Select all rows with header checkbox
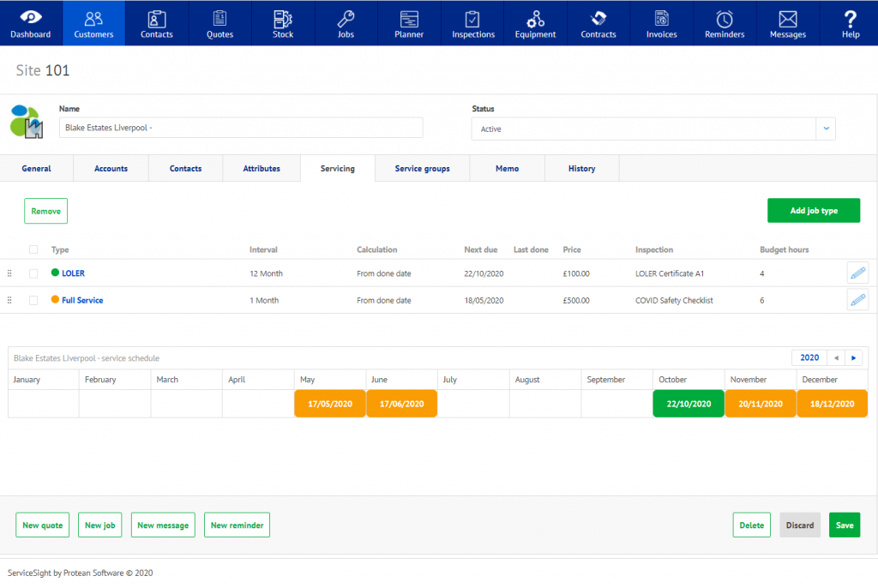Screen dimensions: 878x588 [x=32, y=249]
